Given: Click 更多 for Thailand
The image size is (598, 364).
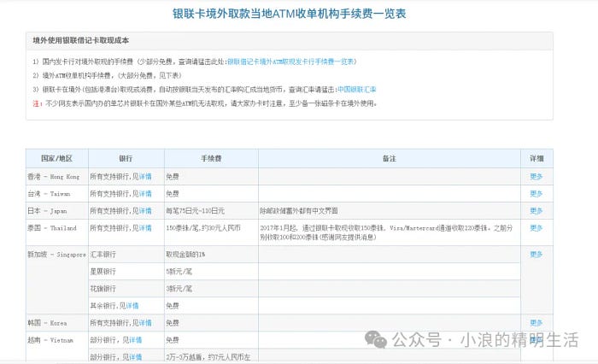Looking at the screenshot, I should click(x=536, y=228).
